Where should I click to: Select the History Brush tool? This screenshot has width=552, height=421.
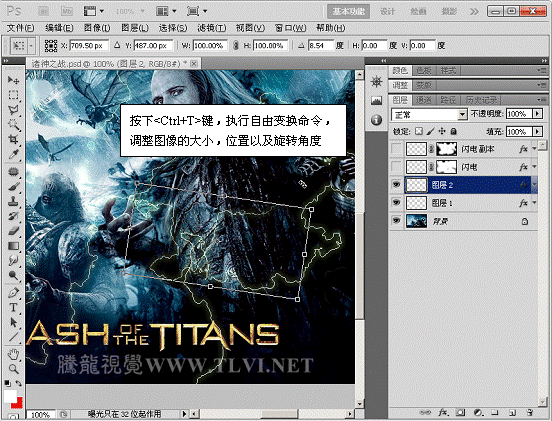point(13,216)
